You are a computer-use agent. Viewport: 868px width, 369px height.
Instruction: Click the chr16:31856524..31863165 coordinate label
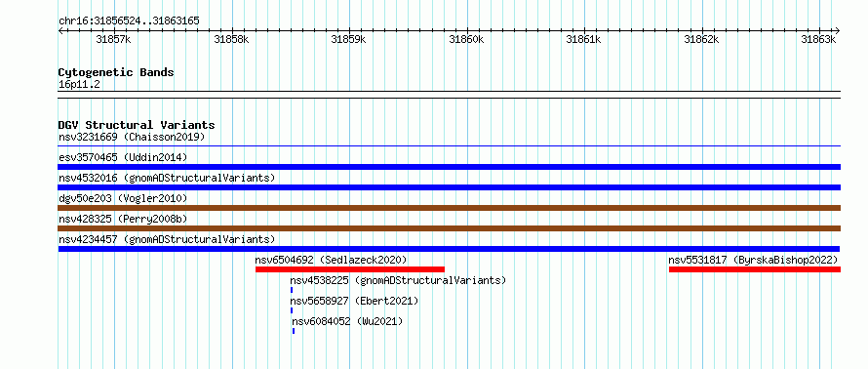point(129,21)
